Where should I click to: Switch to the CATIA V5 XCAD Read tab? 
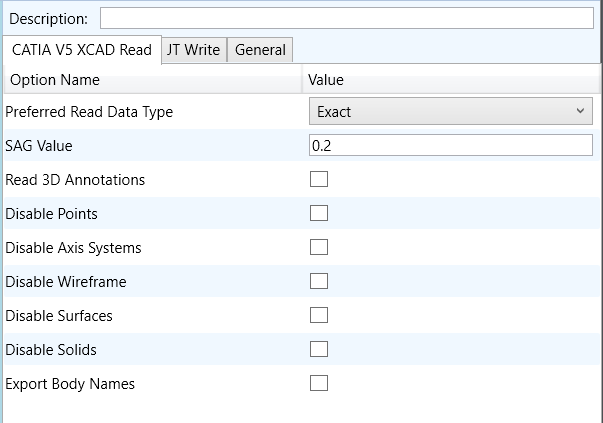pos(82,50)
